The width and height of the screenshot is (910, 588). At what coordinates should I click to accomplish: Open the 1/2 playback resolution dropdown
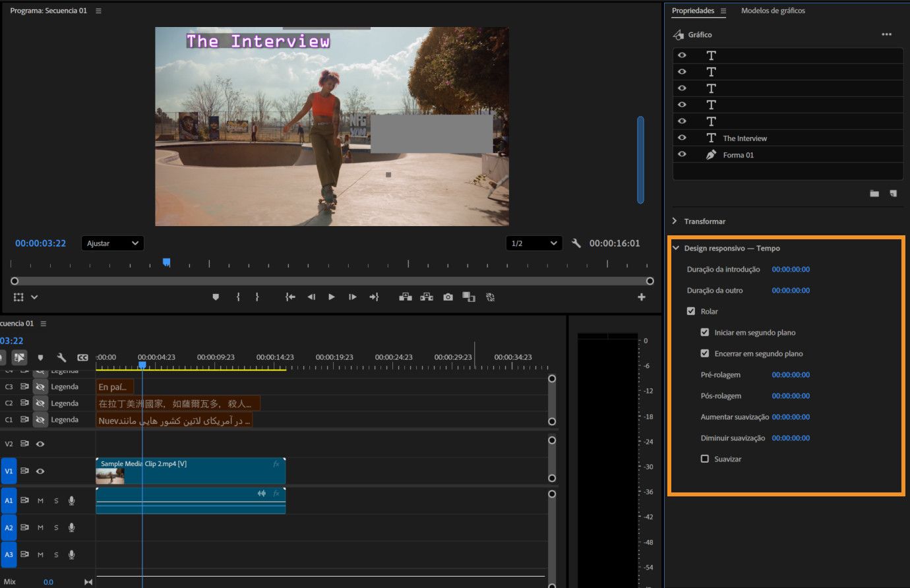[x=534, y=243]
